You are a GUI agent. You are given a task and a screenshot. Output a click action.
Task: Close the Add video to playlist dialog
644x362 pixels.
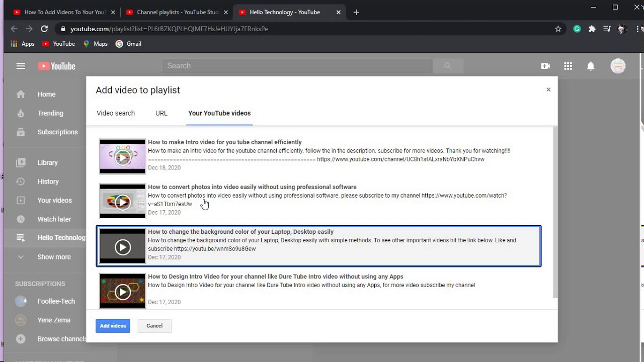[x=548, y=89]
